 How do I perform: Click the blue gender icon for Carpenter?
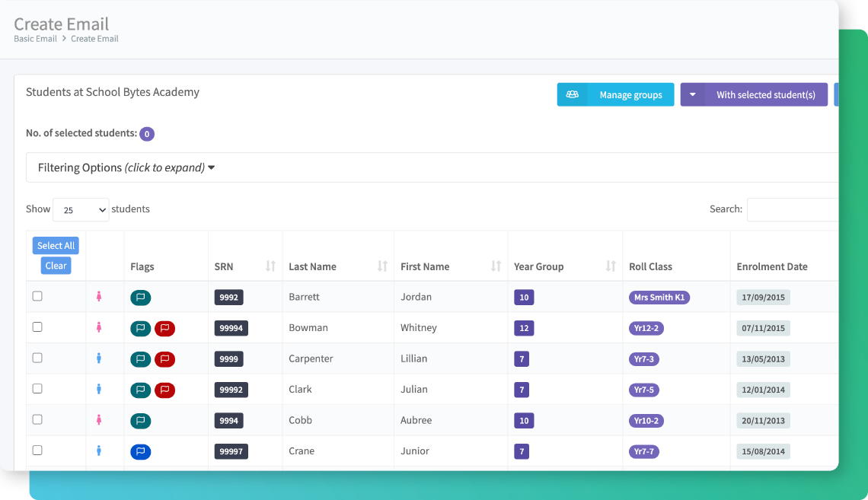pyautogui.click(x=99, y=358)
